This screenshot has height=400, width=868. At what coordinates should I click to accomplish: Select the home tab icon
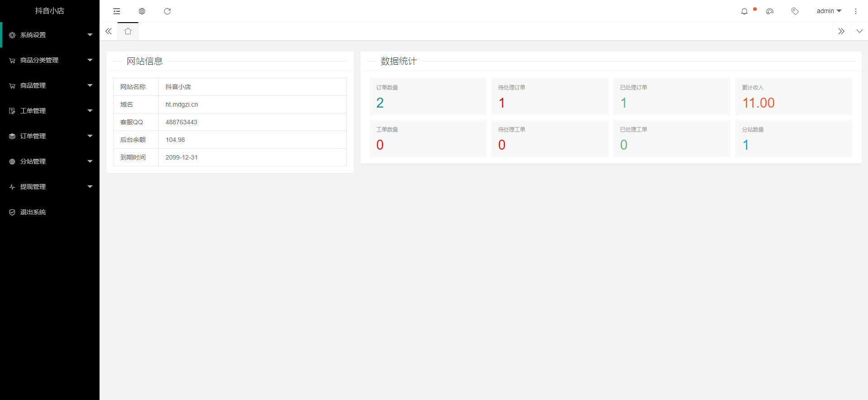pos(128,31)
